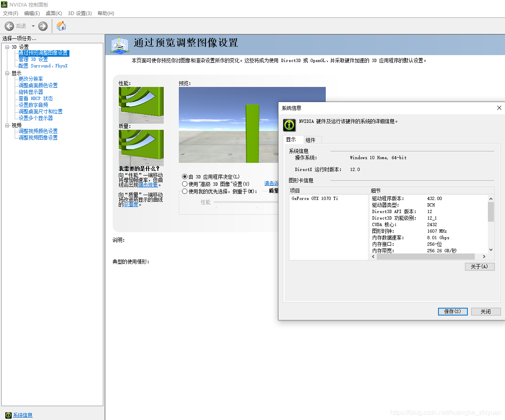Click the NVIDIA Control Panel title icon
Image resolution: width=505 pixels, height=420 pixels.
(4, 4)
